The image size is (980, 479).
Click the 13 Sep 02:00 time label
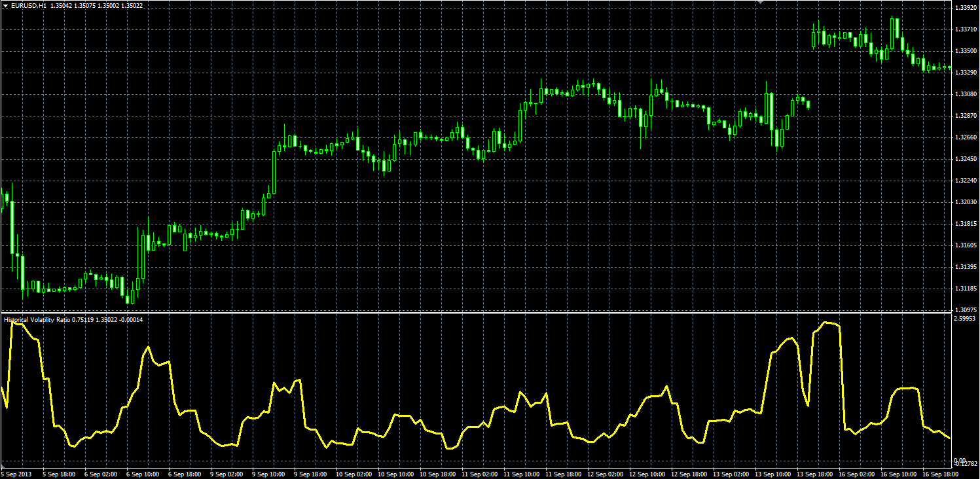click(x=731, y=474)
